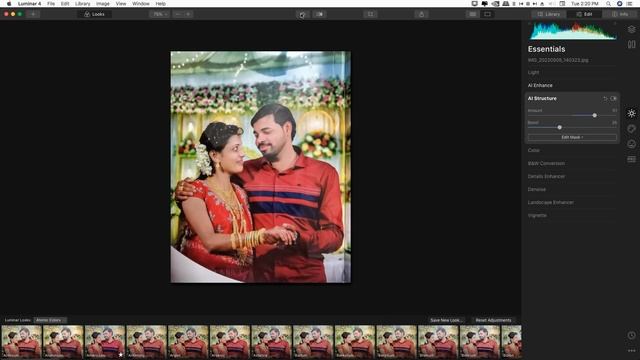The height and width of the screenshot is (360, 640).
Task: Select the Portrait face icon
Action: tap(631, 144)
